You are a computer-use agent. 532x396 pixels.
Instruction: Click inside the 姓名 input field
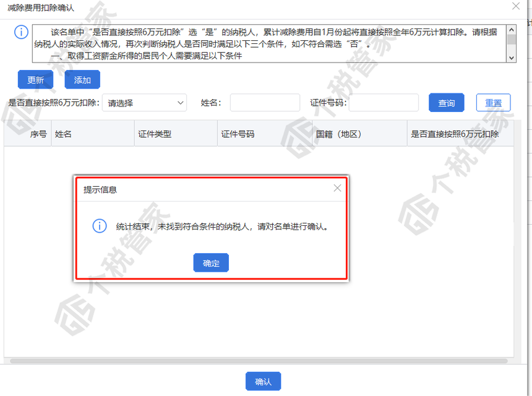click(x=264, y=103)
